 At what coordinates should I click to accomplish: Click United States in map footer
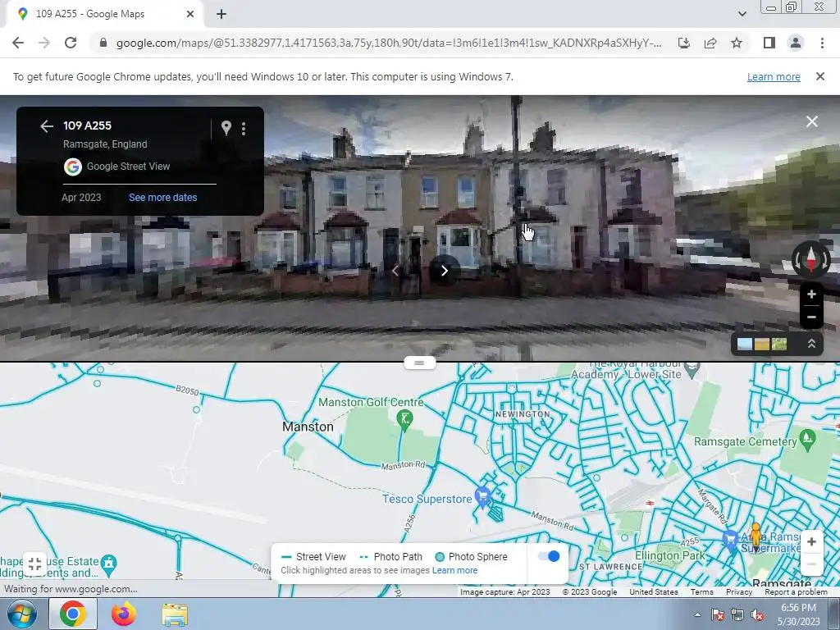click(654, 592)
